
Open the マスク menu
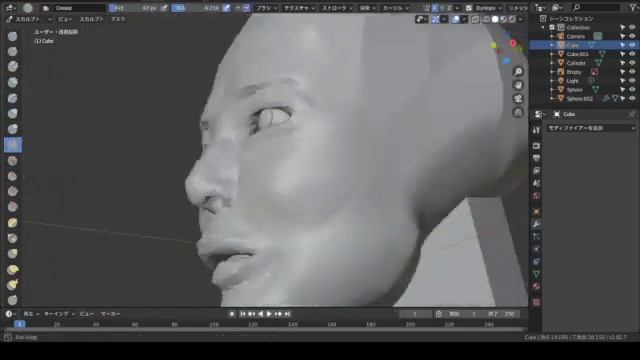(118, 19)
